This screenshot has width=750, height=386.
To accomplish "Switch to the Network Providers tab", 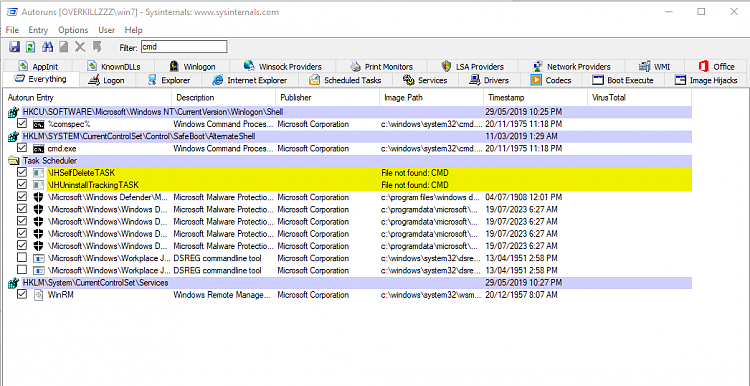I will point(571,66).
